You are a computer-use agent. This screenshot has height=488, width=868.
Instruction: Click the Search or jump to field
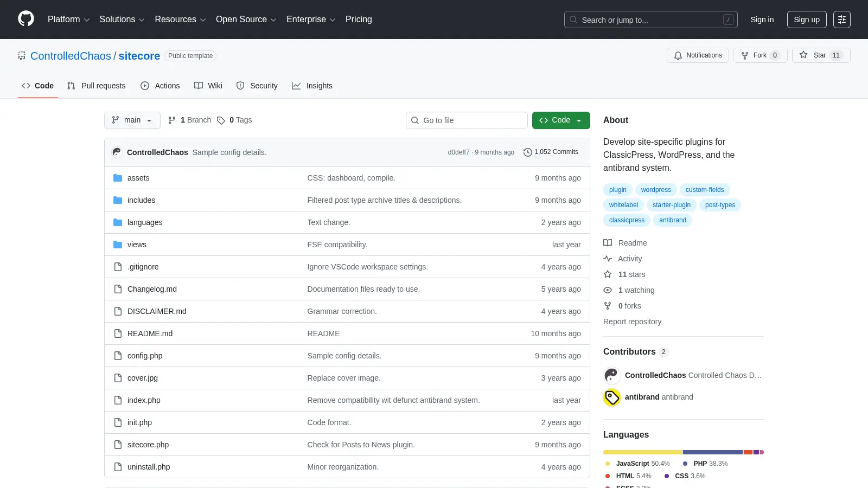tap(651, 20)
